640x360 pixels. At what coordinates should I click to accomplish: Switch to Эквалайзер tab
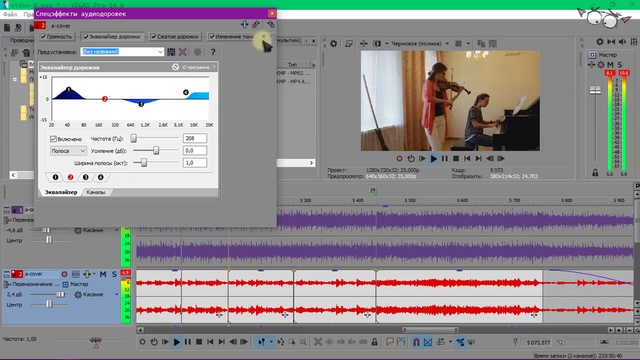coord(60,192)
